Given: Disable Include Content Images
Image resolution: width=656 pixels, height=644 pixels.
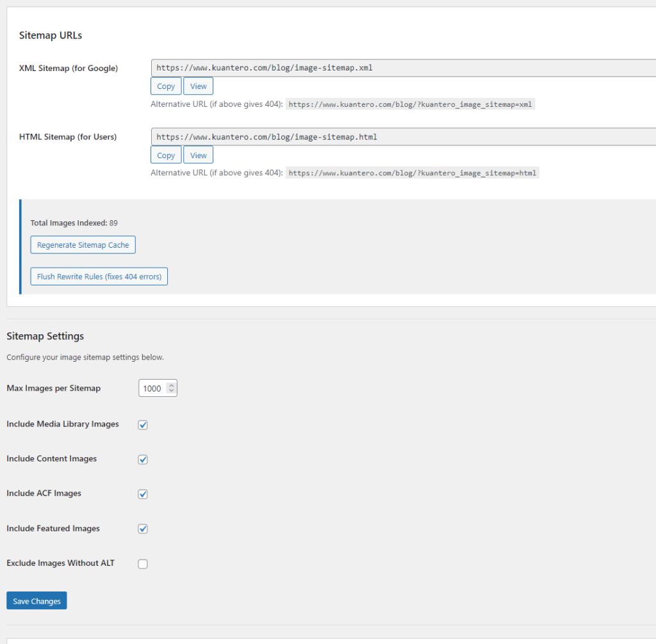Looking at the screenshot, I should tap(142, 459).
